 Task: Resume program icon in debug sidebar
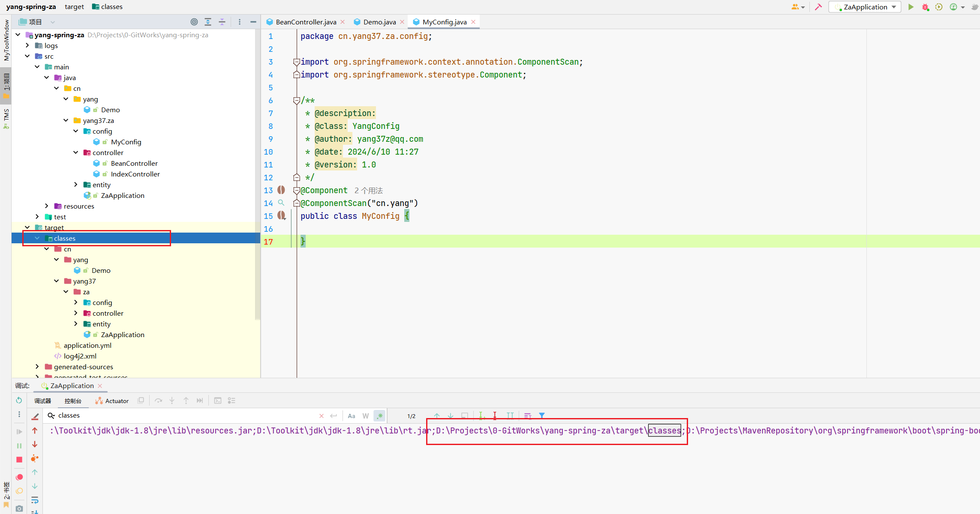click(x=19, y=431)
